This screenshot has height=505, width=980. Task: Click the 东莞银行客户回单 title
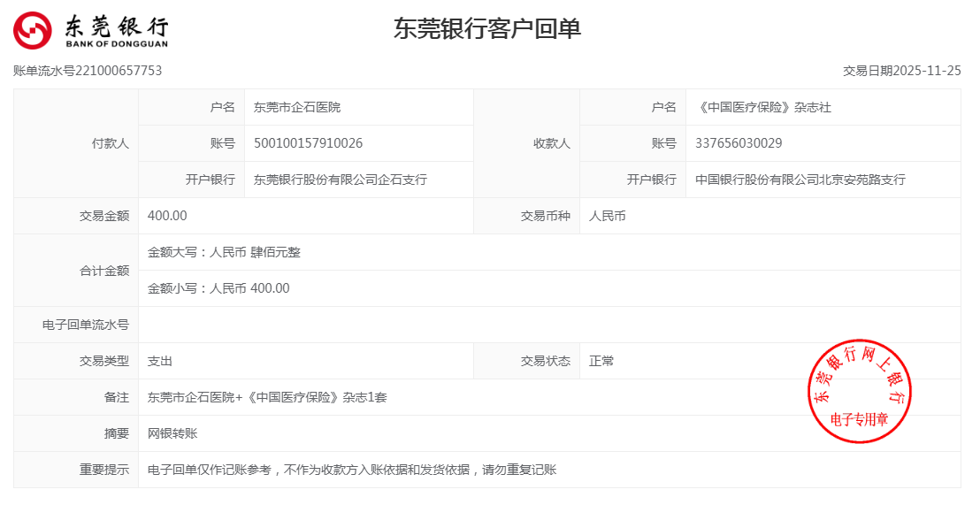487,28
